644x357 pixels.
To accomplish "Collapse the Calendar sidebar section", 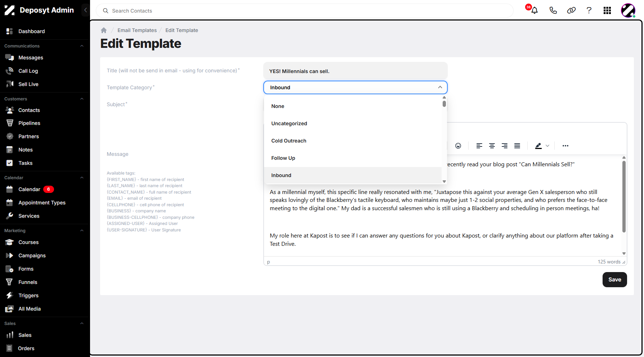I will click(82, 178).
